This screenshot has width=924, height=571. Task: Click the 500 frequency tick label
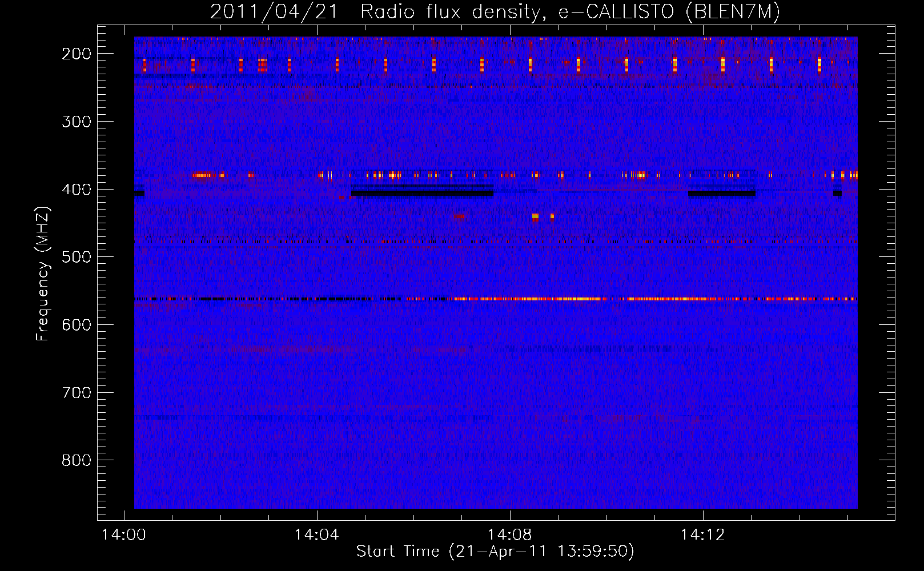77,257
